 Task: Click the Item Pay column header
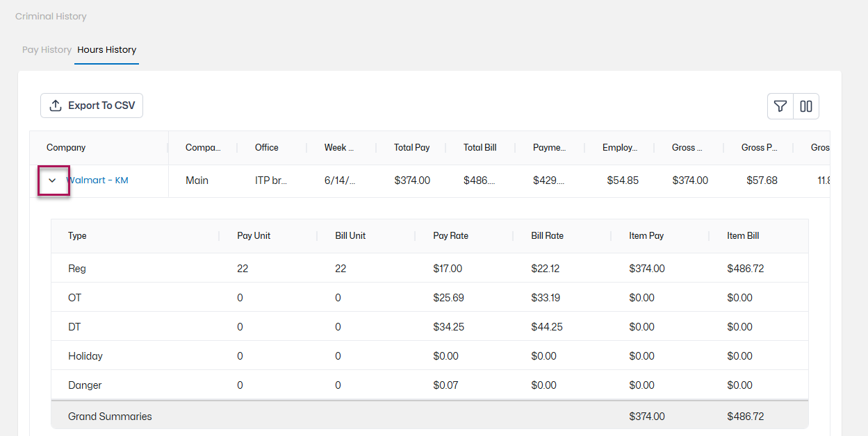pos(646,236)
